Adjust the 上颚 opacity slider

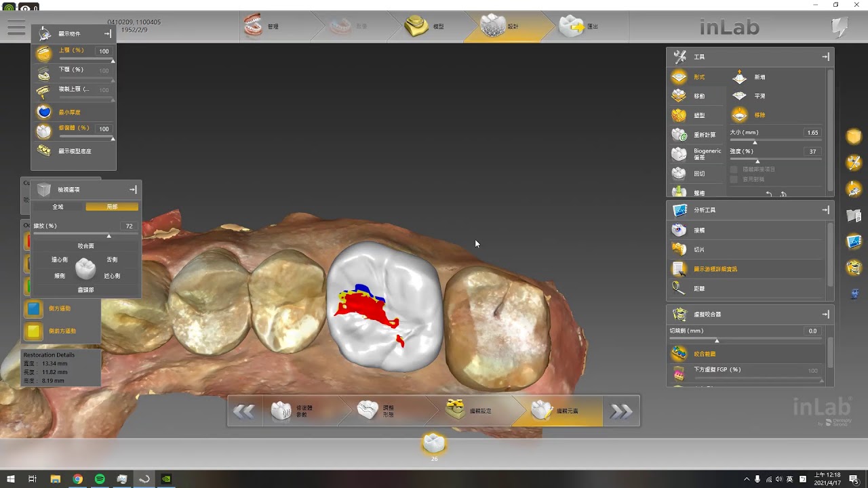click(x=86, y=60)
